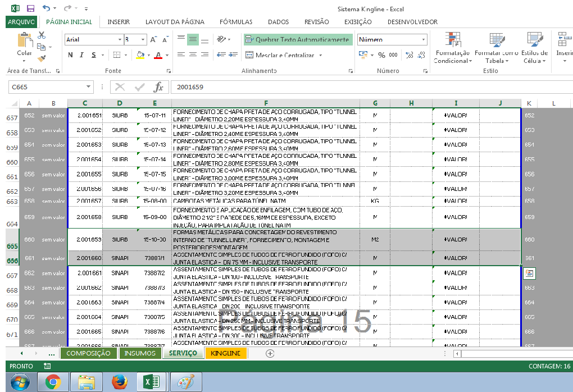This screenshot has width=573, height=392.
Task: Open the KINGLINE sheet tab
Action: point(225,353)
